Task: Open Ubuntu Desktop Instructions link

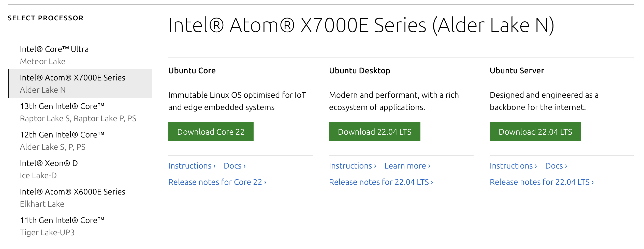Action: 353,166
